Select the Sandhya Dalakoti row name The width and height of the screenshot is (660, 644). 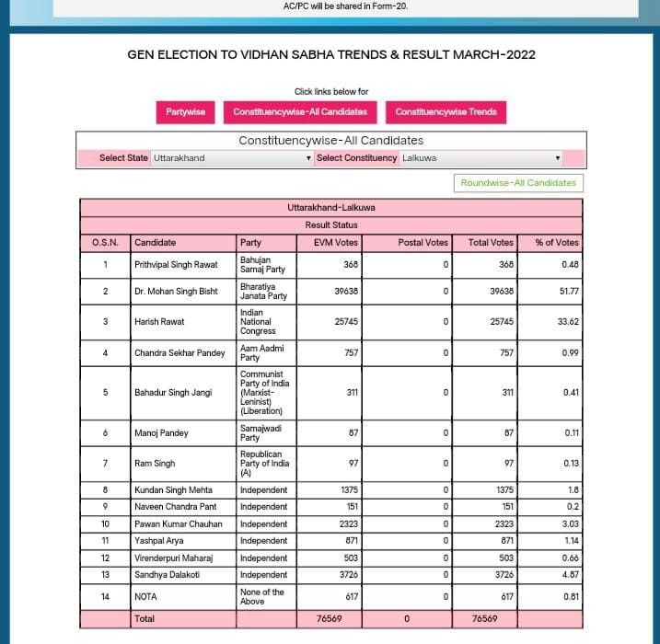click(x=169, y=575)
